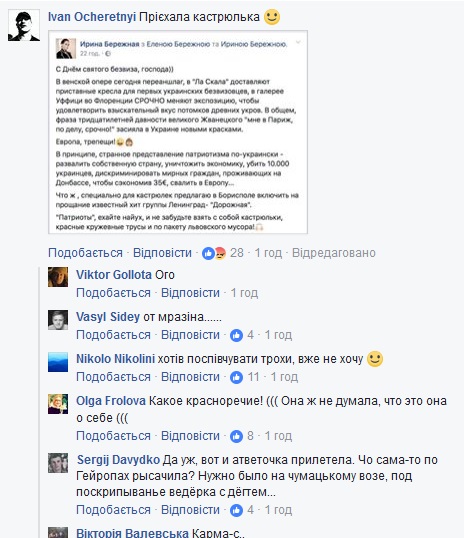Open Sergij Davydko's profile name link
468x538 pixels.
(118, 460)
